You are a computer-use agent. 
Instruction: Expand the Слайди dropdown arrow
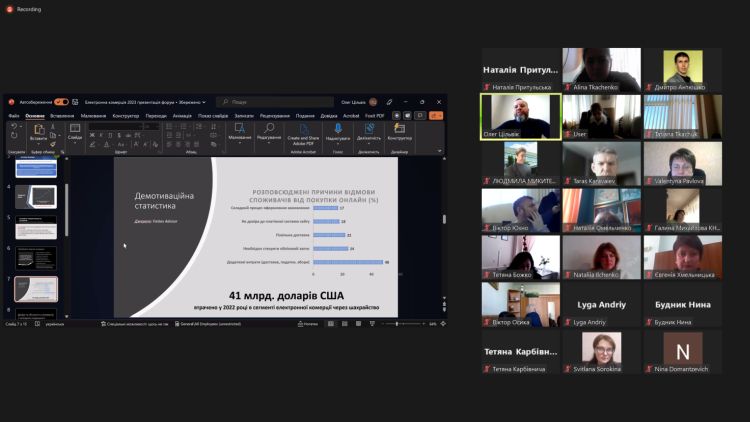75,141
